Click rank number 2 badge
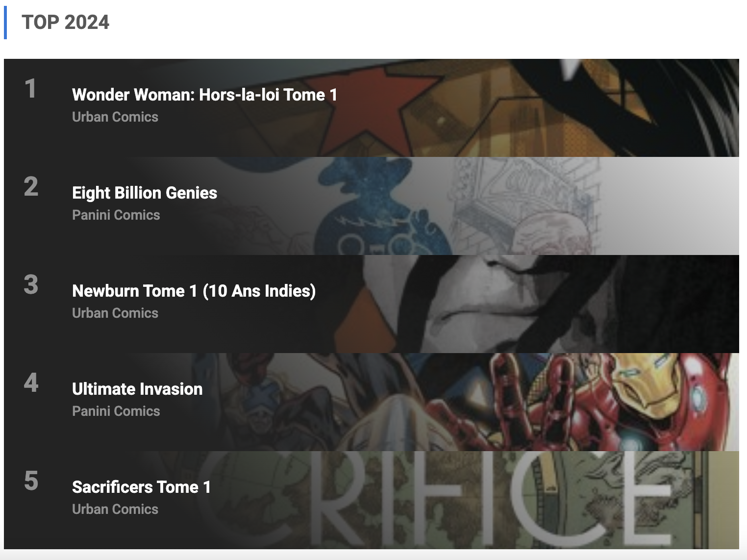 coord(31,187)
